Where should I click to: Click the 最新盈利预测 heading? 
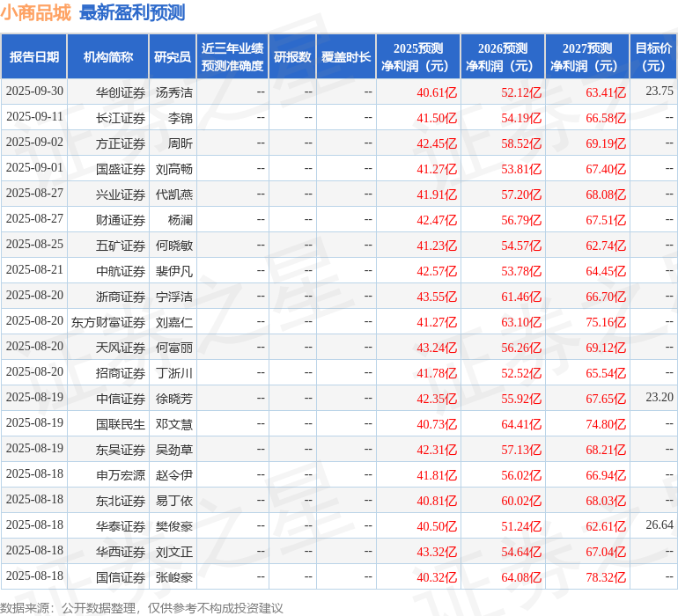click(132, 13)
